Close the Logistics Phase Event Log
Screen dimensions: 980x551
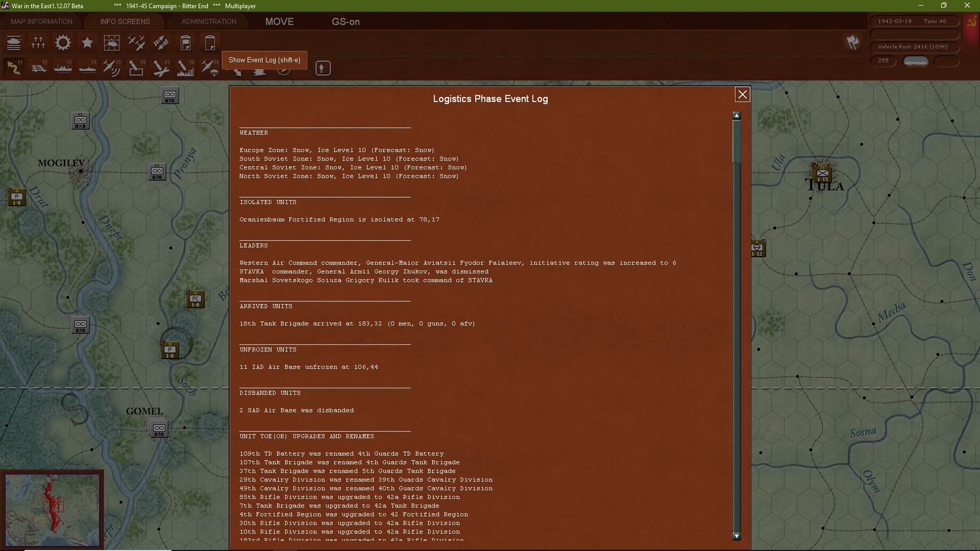click(x=742, y=94)
